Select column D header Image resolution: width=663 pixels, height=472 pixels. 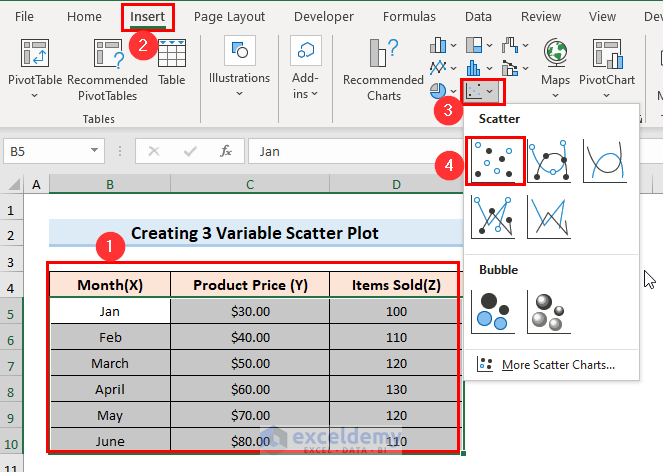click(x=396, y=184)
